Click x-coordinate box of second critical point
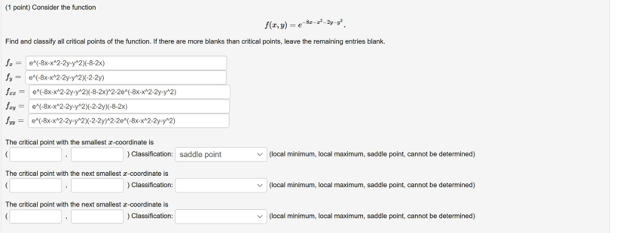The width and height of the screenshot is (644, 233). (x=36, y=185)
